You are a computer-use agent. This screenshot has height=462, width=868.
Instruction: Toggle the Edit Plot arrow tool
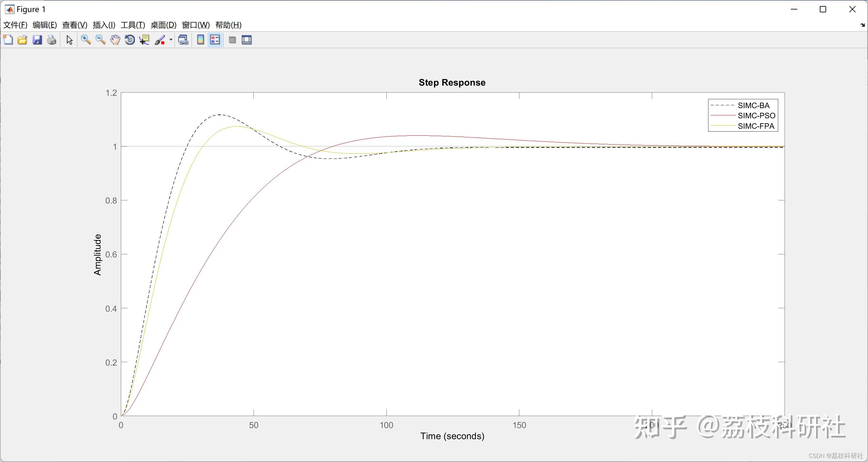point(69,40)
